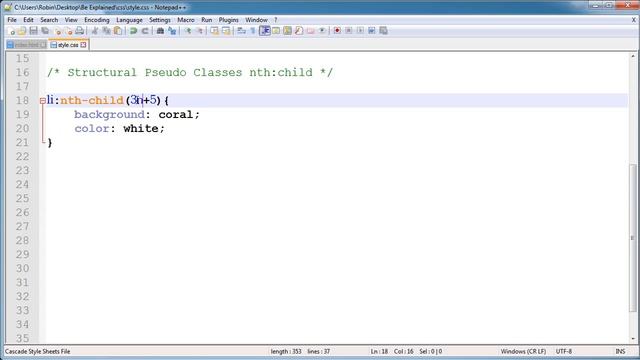The height and width of the screenshot is (360, 640).
Task: Click the Close All documents toolbar icon
Action: coord(68,31)
